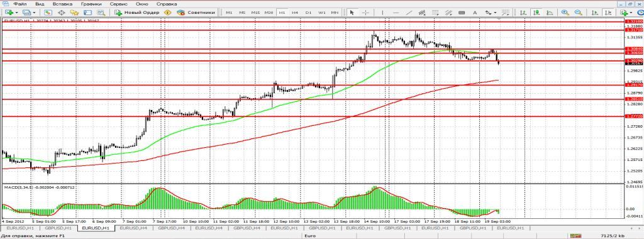Click the Новый Ордер button
This screenshot has width=644, height=239.
point(137,13)
